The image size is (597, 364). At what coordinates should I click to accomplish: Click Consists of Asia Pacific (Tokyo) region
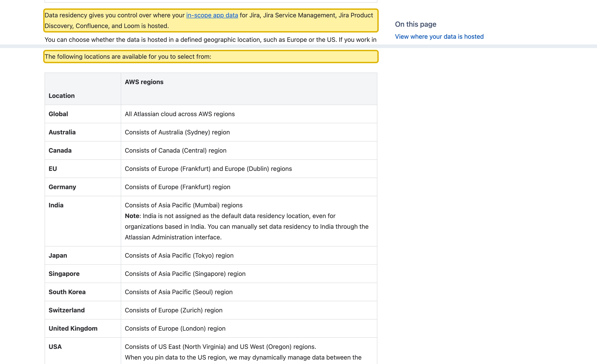click(x=179, y=256)
